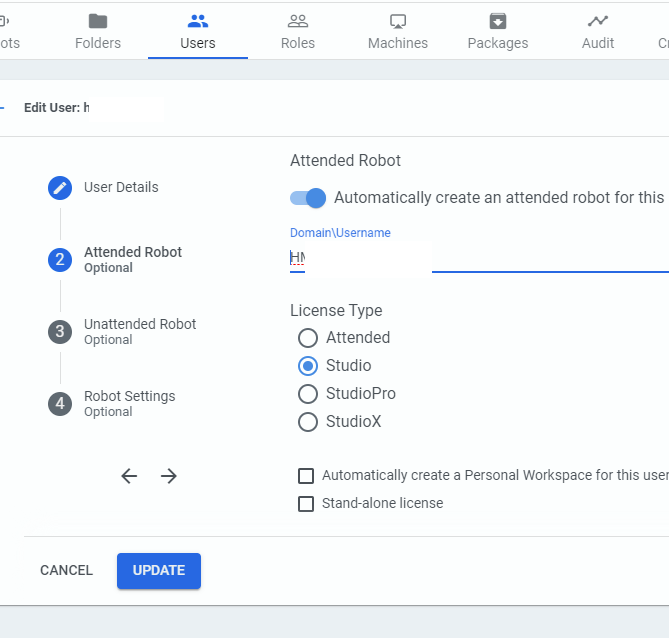Jump to Unattended Robot step 3

coord(60,332)
